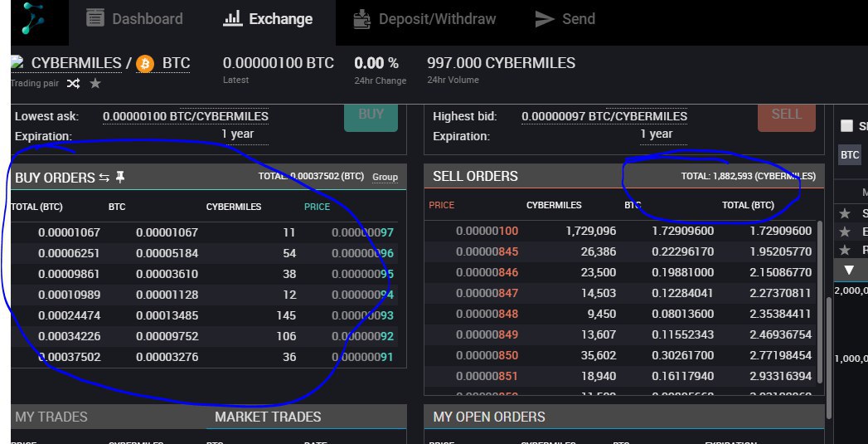This screenshot has width=868, height=444.
Task: Click the Dashboard list icon
Action: (95, 18)
